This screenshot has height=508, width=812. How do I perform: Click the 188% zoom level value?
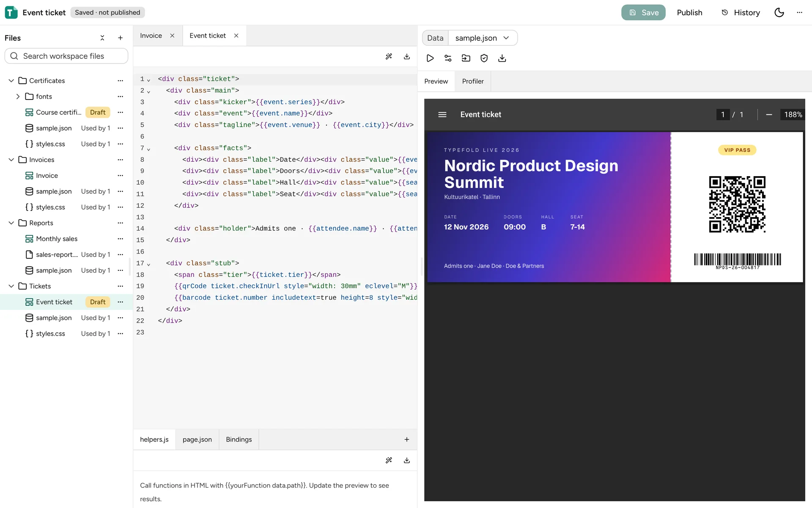coord(793,115)
